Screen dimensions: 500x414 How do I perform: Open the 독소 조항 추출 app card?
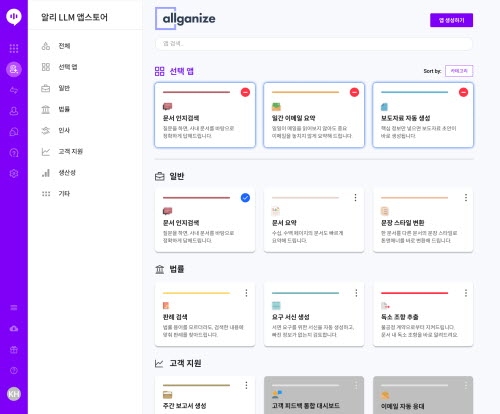[423, 314]
